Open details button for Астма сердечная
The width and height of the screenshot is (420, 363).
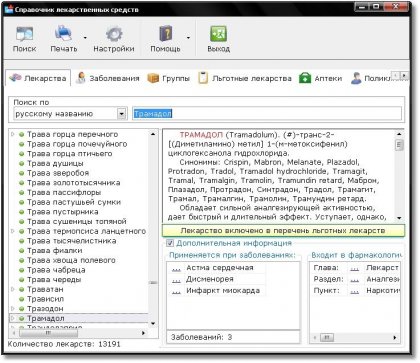coord(176,268)
